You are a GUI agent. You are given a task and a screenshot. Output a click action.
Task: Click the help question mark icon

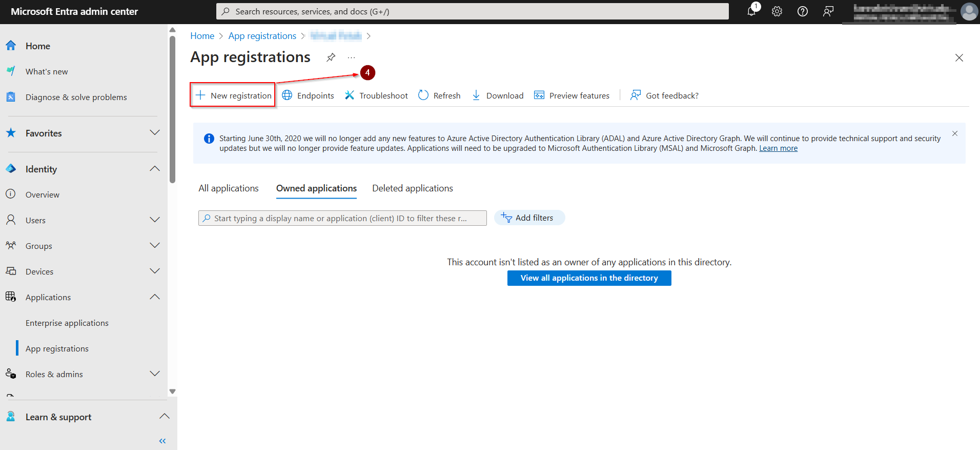pyautogui.click(x=803, y=11)
